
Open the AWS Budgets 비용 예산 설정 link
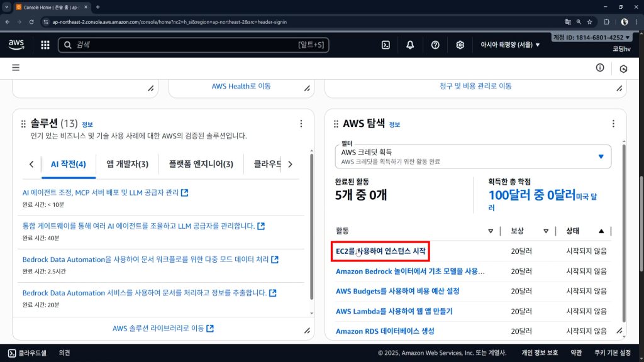pyautogui.click(x=397, y=291)
